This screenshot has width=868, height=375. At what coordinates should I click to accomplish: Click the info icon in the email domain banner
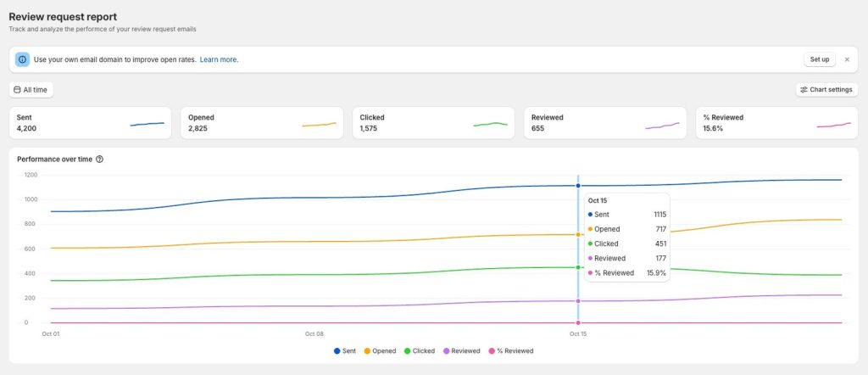click(22, 59)
